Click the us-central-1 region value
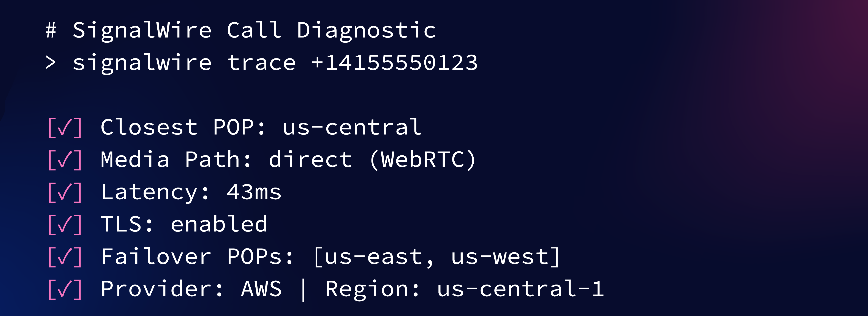Image resolution: width=868 pixels, height=316 pixels. pos(520,289)
